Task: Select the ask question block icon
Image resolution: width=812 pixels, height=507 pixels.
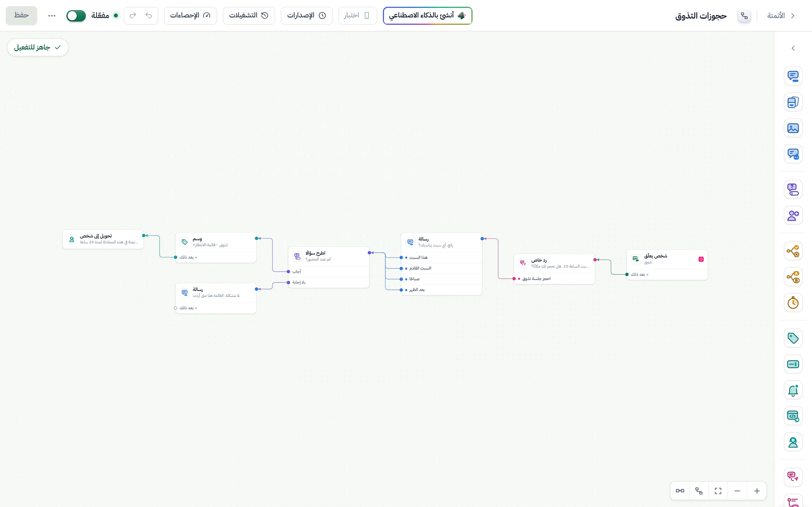Action: coord(793,190)
